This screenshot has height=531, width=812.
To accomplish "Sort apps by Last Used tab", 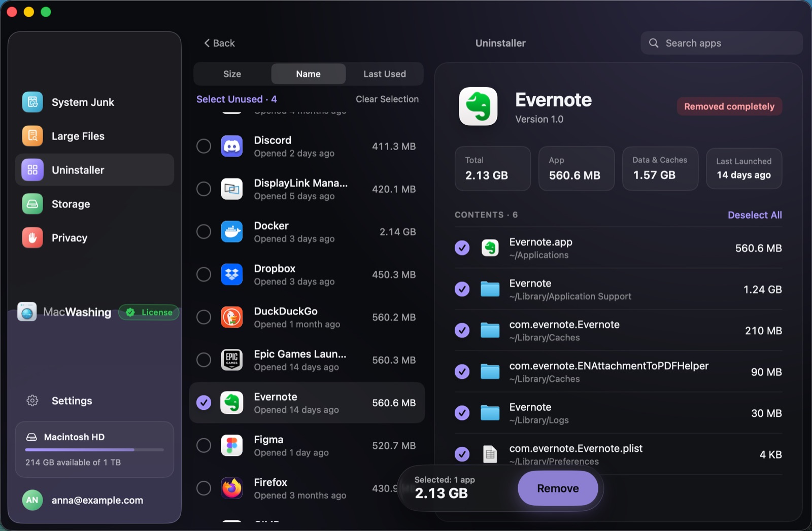I will click(x=385, y=74).
